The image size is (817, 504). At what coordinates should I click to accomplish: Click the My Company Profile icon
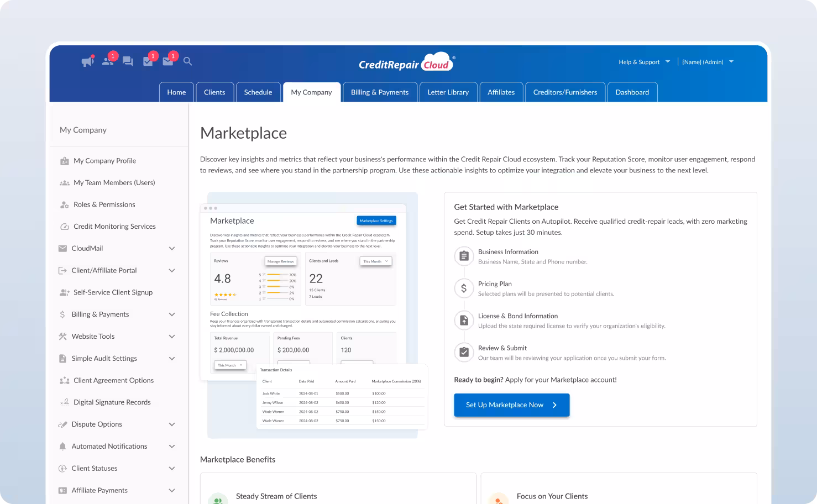[65, 161]
